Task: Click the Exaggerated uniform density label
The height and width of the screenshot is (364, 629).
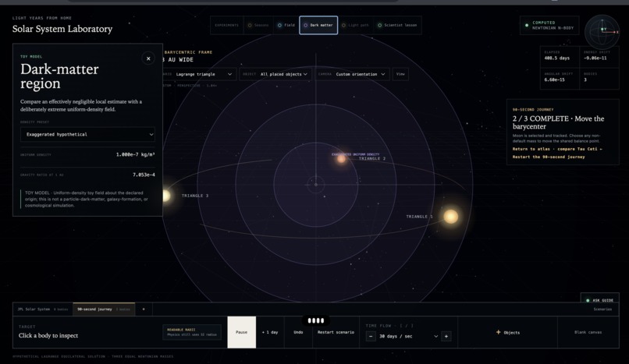Action: point(355,154)
